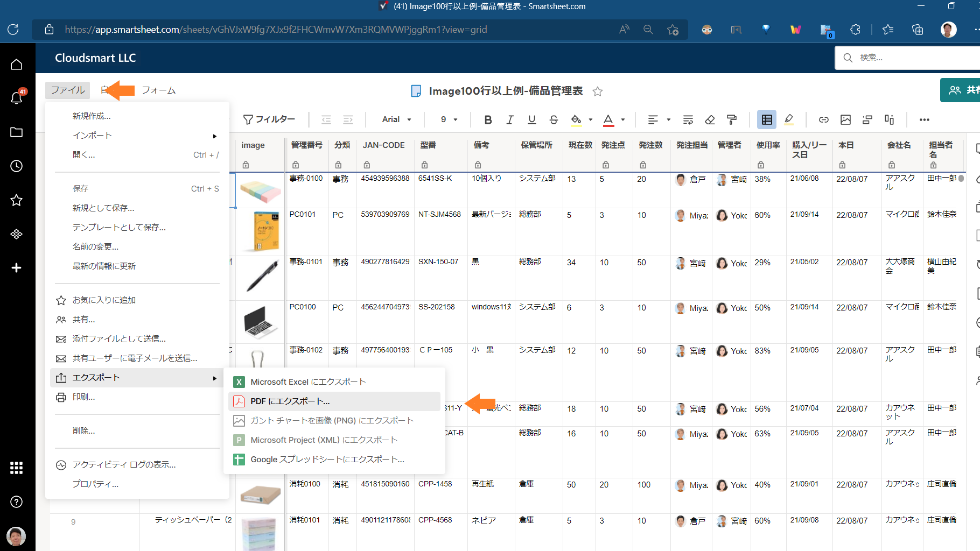980x551 pixels.
Task: Open the フィルター tool
Action: point(269,119)
